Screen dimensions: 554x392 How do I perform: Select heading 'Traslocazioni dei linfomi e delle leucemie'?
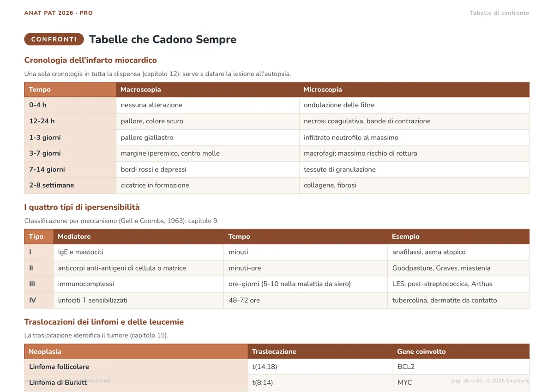click(x=104, y=322)
